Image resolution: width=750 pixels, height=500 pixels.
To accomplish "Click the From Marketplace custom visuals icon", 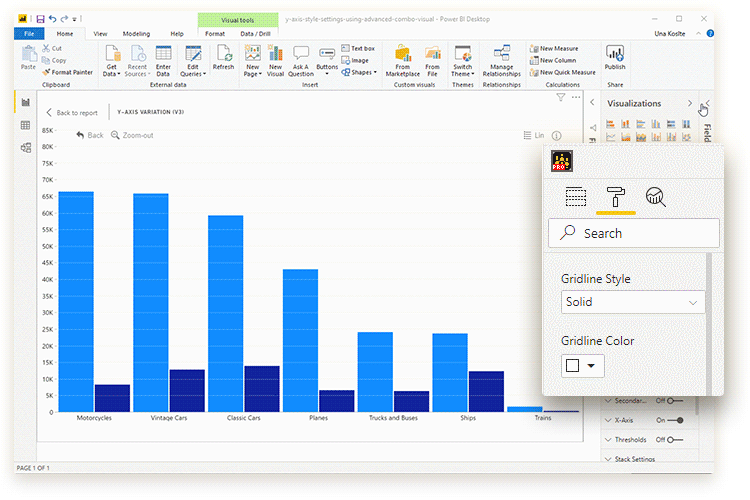I will click(403, 53).
